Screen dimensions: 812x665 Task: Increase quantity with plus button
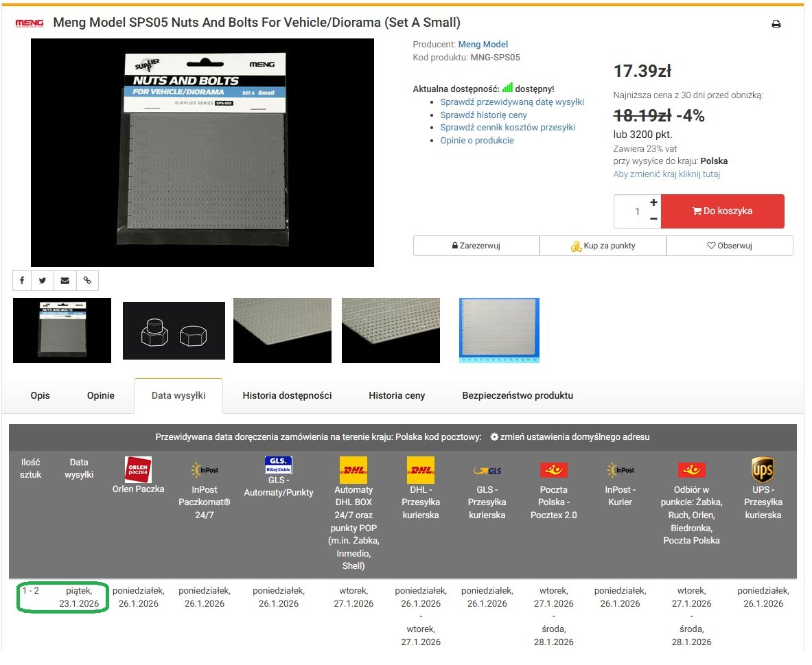click(x=653, y=202)
